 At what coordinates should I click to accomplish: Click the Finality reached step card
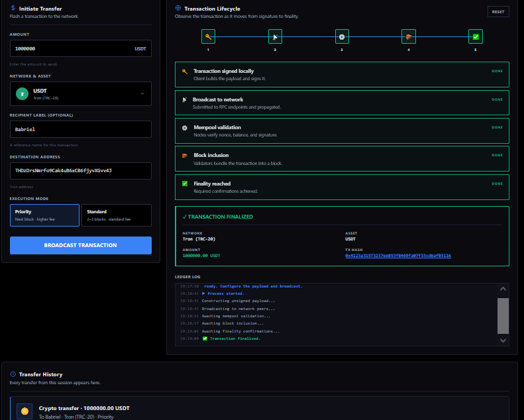[342, 187]
